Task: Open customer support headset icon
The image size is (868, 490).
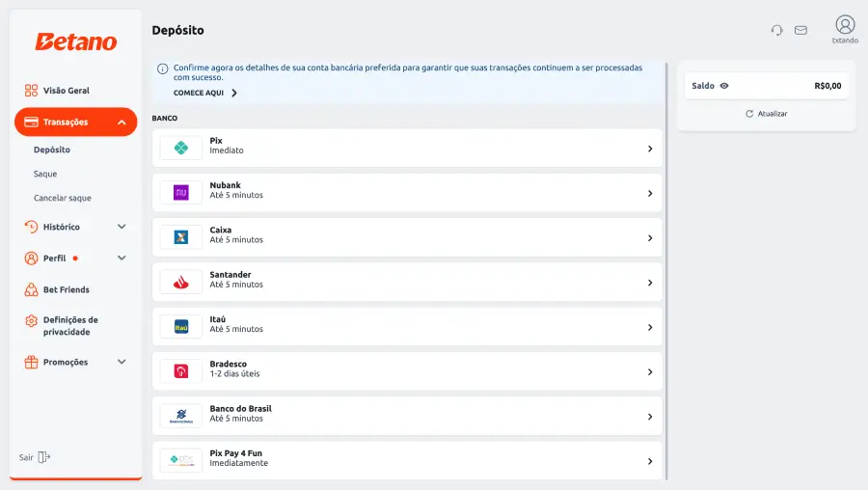Action: pos(776,30)
